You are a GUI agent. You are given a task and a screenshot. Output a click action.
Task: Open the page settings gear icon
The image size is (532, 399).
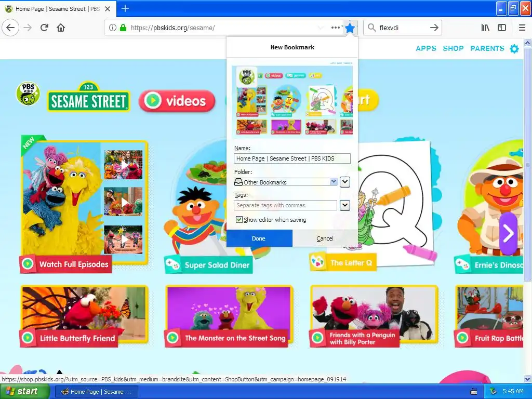click(514, 48)
